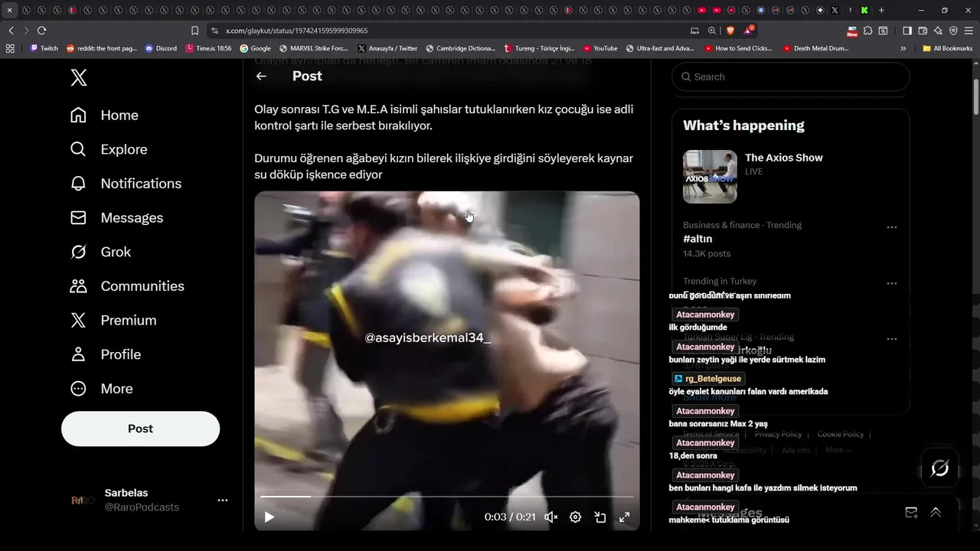Open the reddit bookmark
Screen dimensions: 980x551
coord(102,48)
